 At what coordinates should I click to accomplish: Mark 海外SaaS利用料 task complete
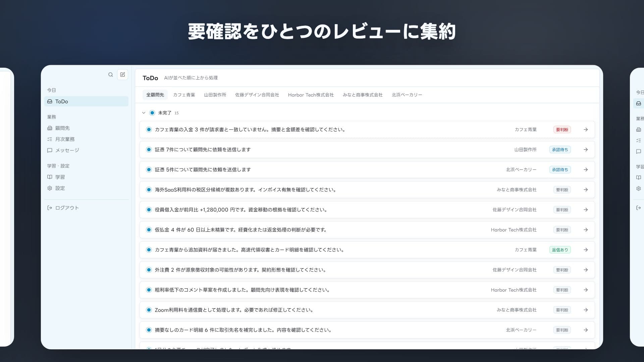149,190
